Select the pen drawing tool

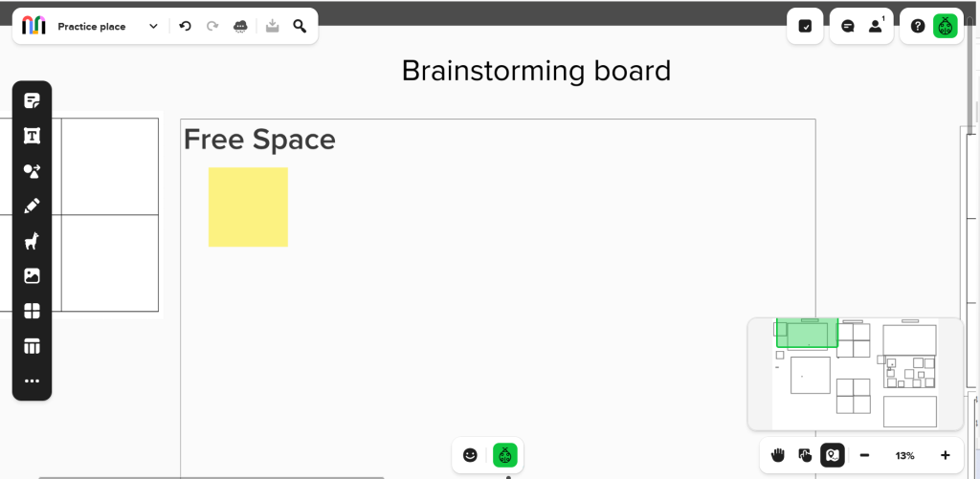(x=32, y=207)
